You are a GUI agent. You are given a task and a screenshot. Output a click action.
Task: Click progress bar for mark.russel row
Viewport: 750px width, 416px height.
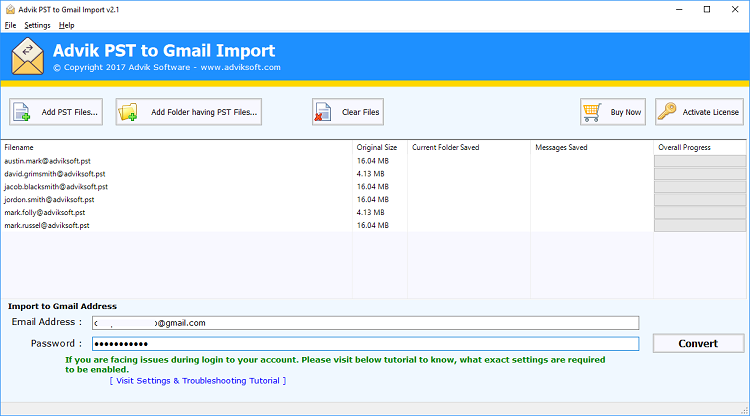[x=700, y=225]
